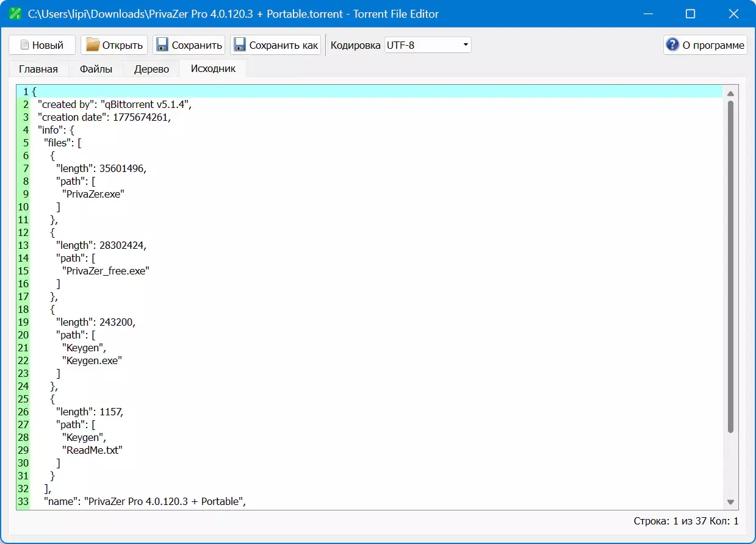Close the Torrent File Editor window

734,13
